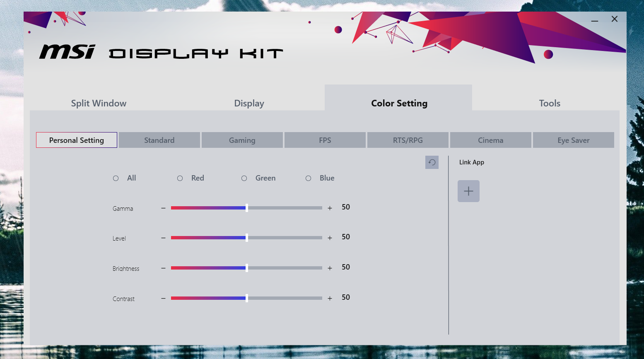
Task: Apply the FPS color preset
Action: click(x=325, y=140)
